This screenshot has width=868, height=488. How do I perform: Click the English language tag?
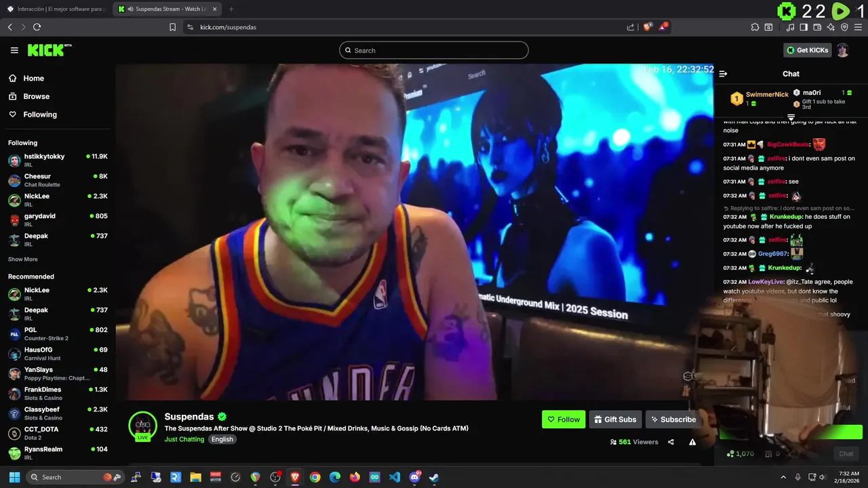click(x=222, y=439)
